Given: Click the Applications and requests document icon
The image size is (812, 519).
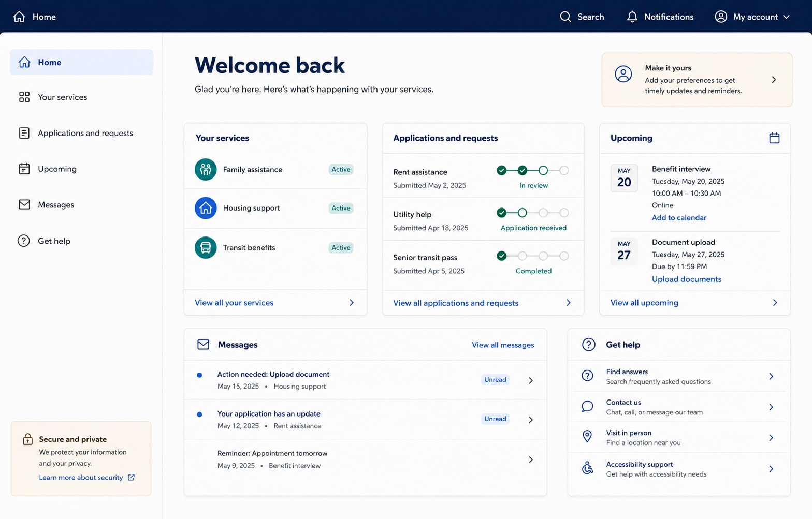Looking at the screenshot, I should (x=24, y=133).
